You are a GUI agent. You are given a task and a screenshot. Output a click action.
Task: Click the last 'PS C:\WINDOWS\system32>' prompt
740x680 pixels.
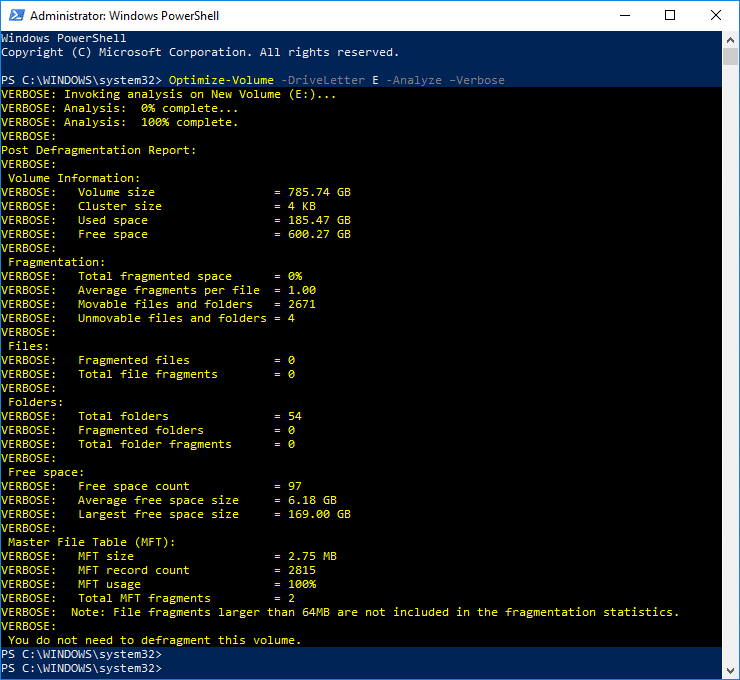pyautogui.click(x=81, y=668)
